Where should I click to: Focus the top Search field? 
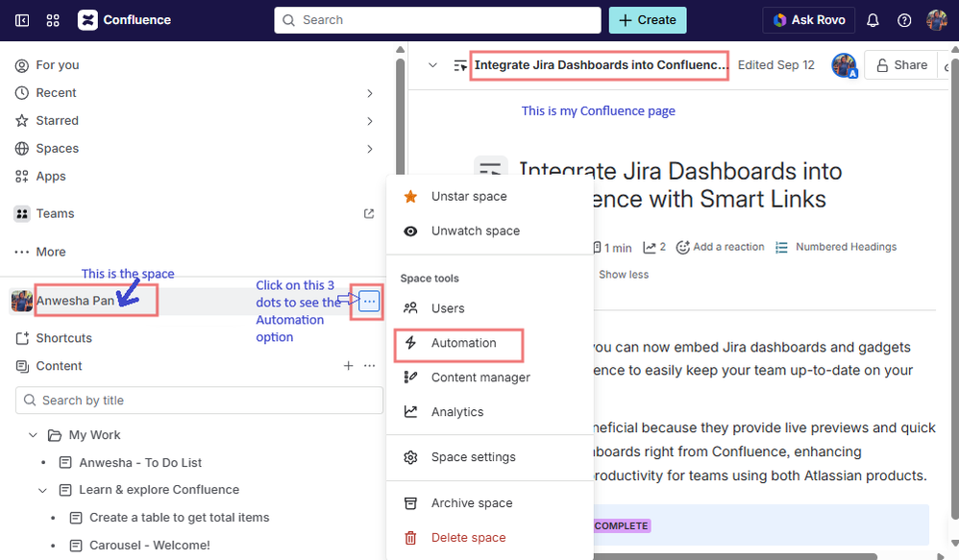(x=437, y=20)
